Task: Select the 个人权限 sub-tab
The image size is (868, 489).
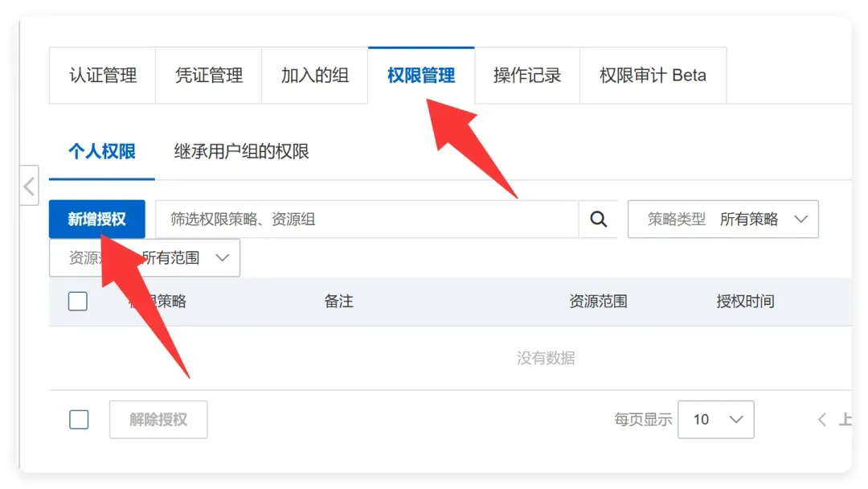Action: 102,151
